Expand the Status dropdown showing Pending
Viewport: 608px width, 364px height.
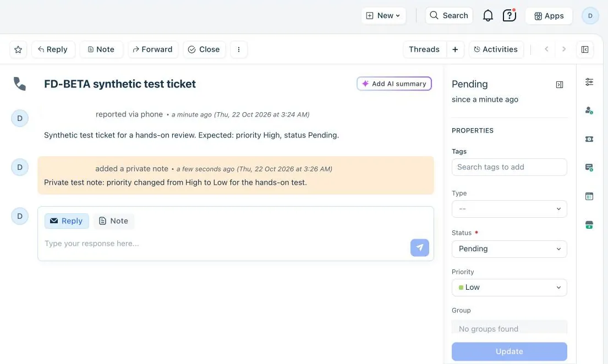tap(509, 249)
